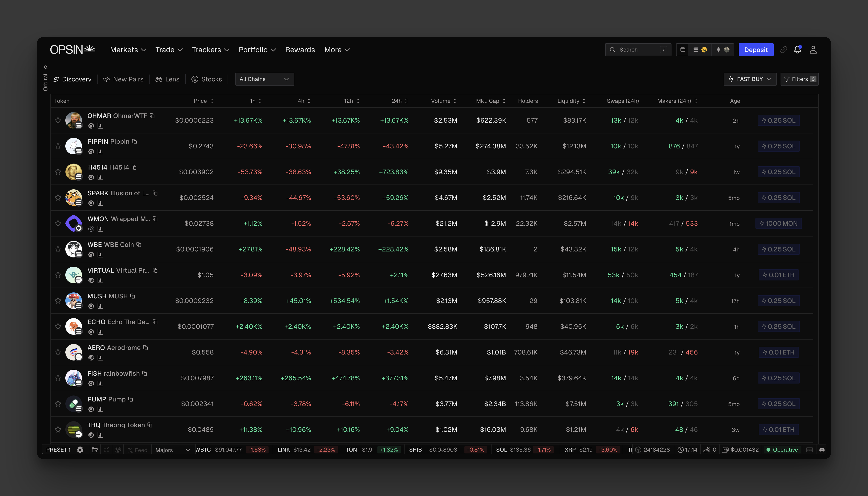Open the Trackers menu
Image resolution: width=868 pixels, height=496 pixels.
click(x=210, y=50)
